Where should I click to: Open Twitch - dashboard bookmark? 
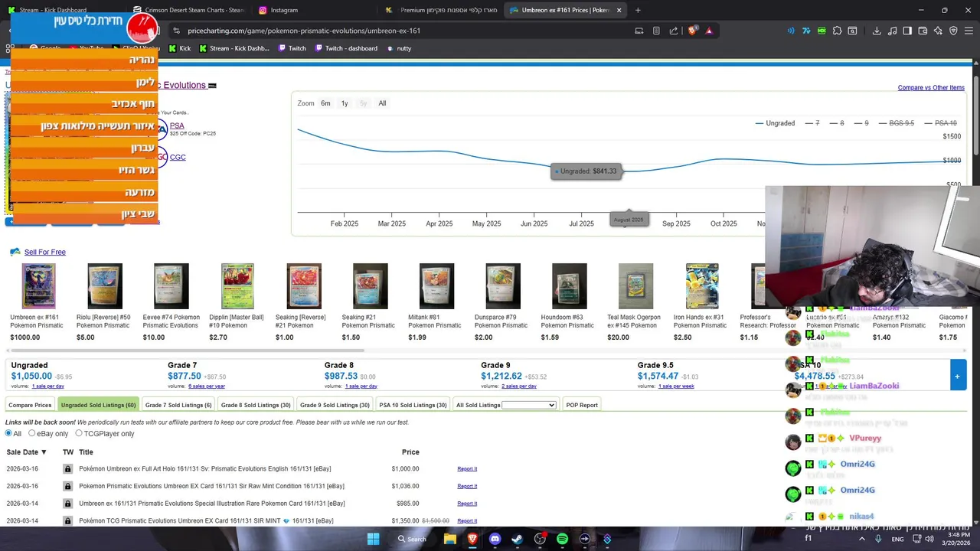tap(345, 48)
